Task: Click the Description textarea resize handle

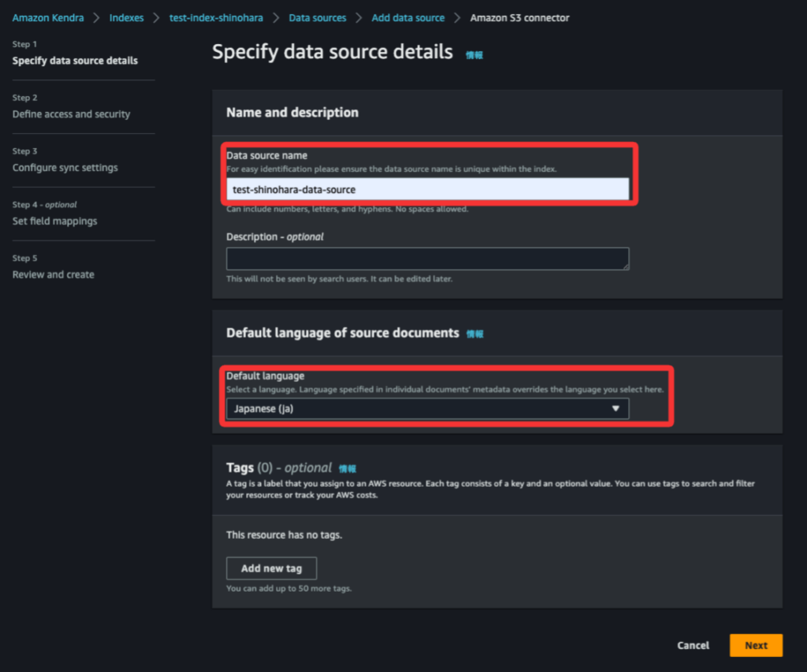Action: (x=625, y=266)
